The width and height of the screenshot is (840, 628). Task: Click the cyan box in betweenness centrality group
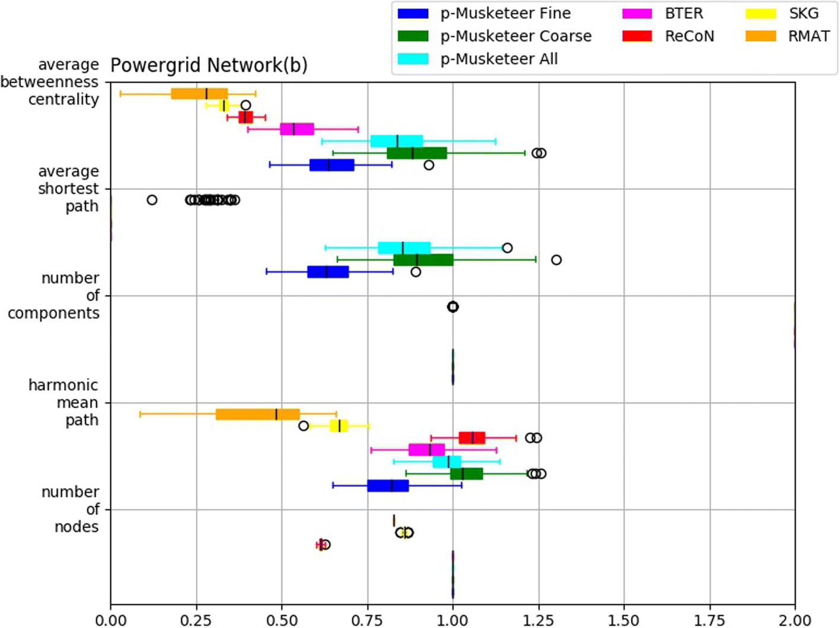coord(397,141)
